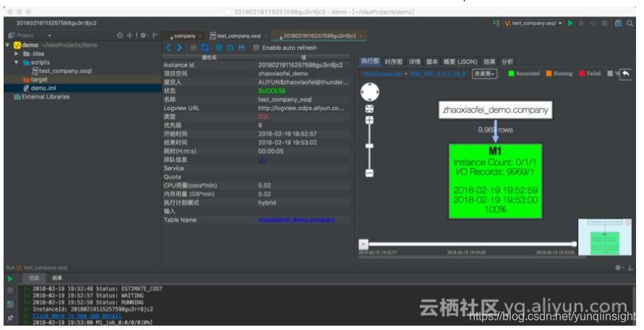Collapse the demo project root node
This screenshot has width=644, height=330.
[x=7, y=45]
